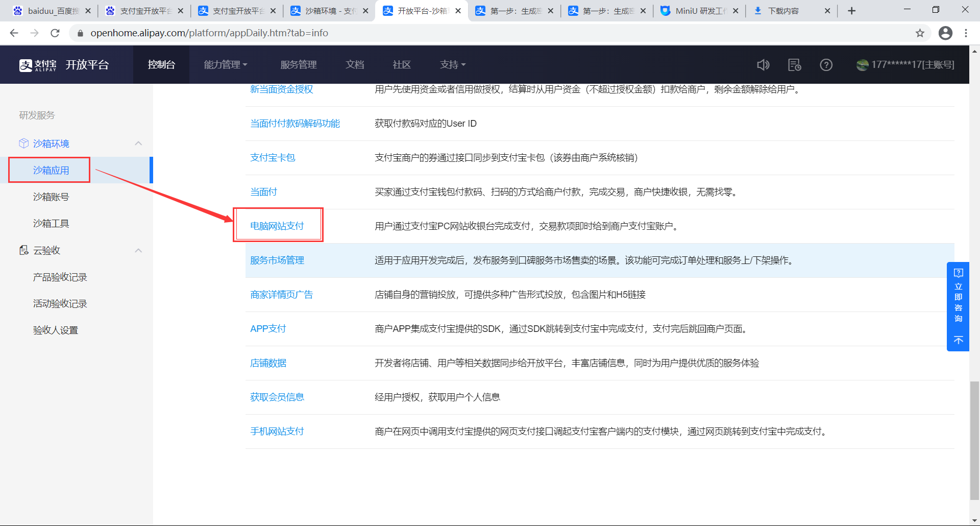Open the 手机网站支付 link
This screenshot has height=526, width=980.
pyautogui.click(x=277, y=432)
